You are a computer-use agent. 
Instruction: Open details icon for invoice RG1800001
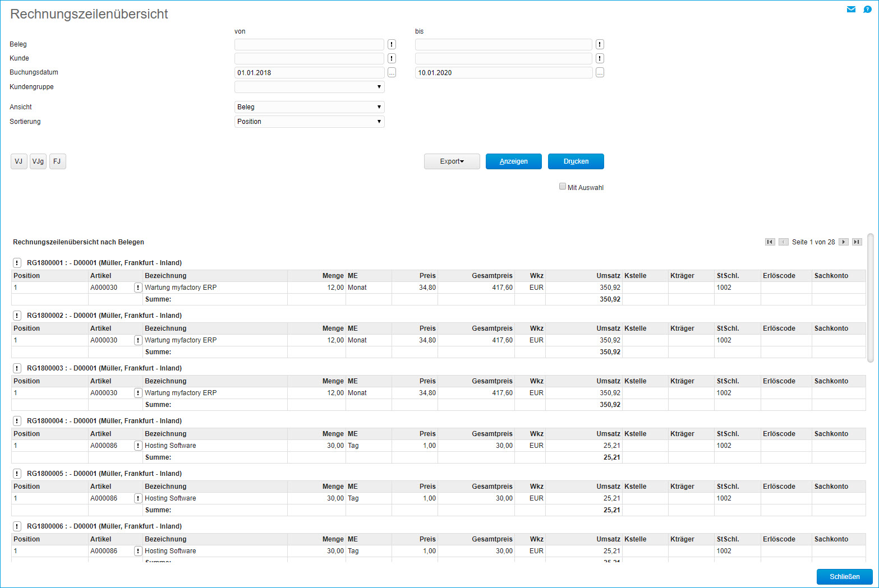coord(17,263)
